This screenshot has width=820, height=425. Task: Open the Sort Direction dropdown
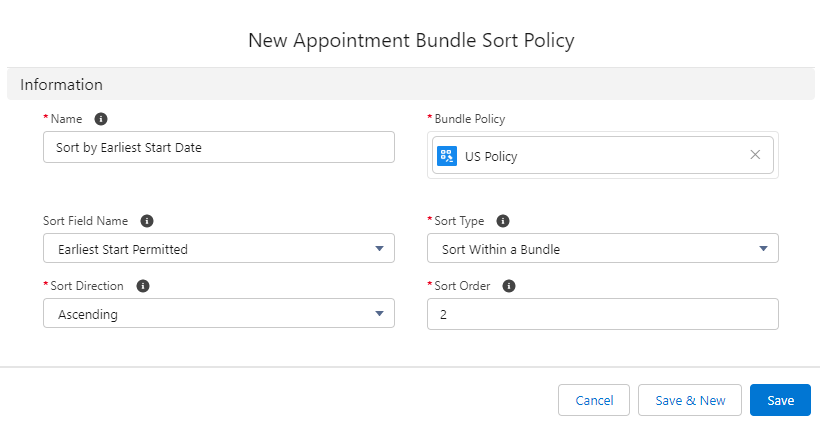[219, 313]
